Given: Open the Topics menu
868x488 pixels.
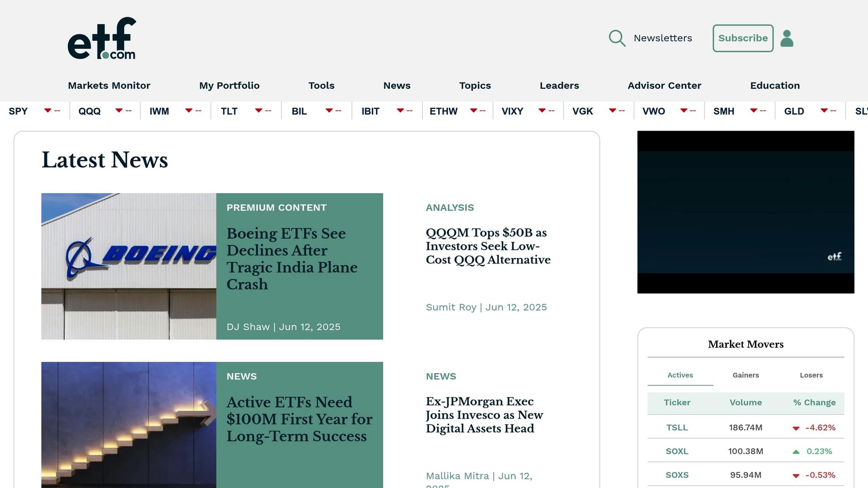Looking at the screenshot, I should tap(475, 86).
